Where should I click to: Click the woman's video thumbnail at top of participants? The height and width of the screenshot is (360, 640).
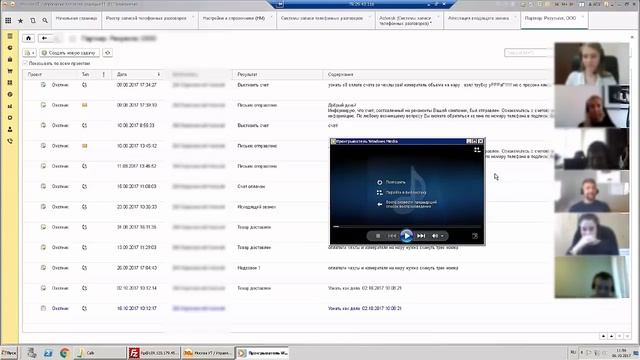click(x=591, y=64)
